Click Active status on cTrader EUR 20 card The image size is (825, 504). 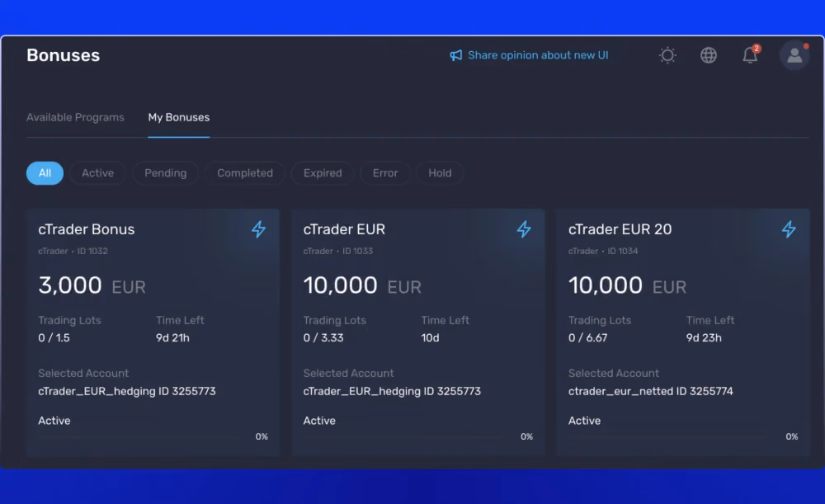coord(584,421)
